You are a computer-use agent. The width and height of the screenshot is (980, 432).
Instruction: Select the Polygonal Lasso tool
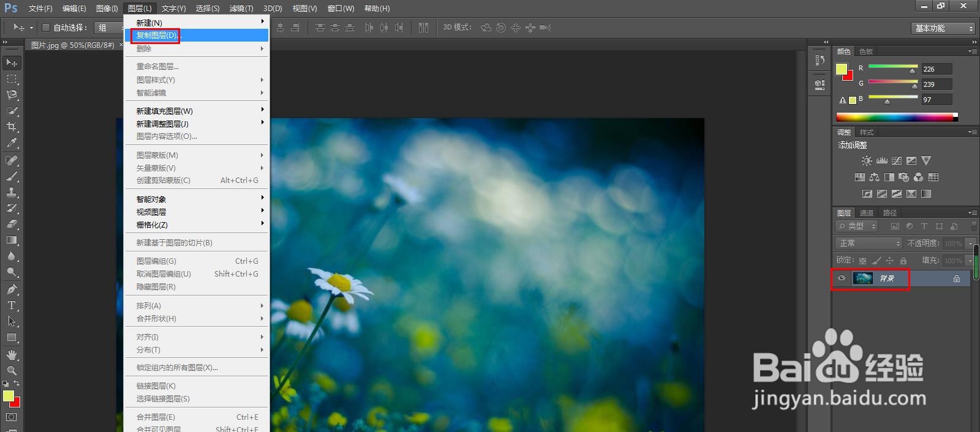[x=12, y=95]
